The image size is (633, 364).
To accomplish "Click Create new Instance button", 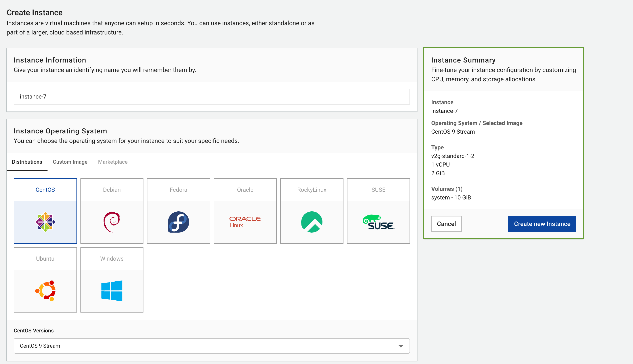I will click(x=542, y=224).
